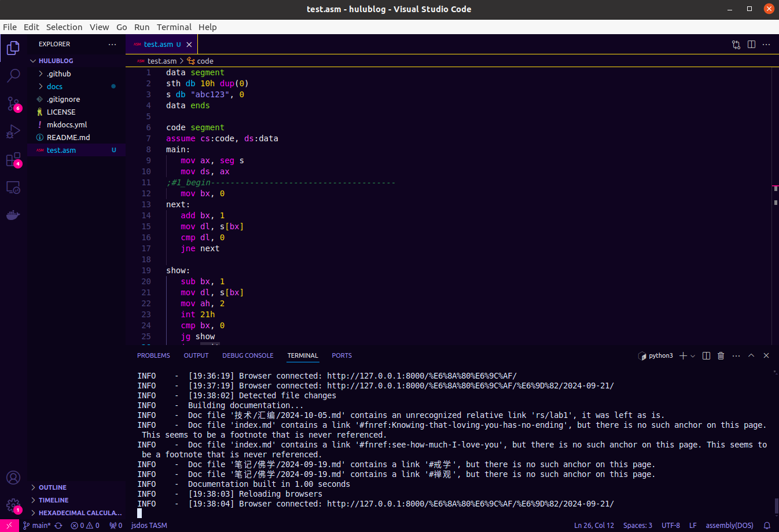Screen dimensions: 779x532
Task: Expand the TIMELINE section
Action: pyautogui.click(x=76, y=500)
